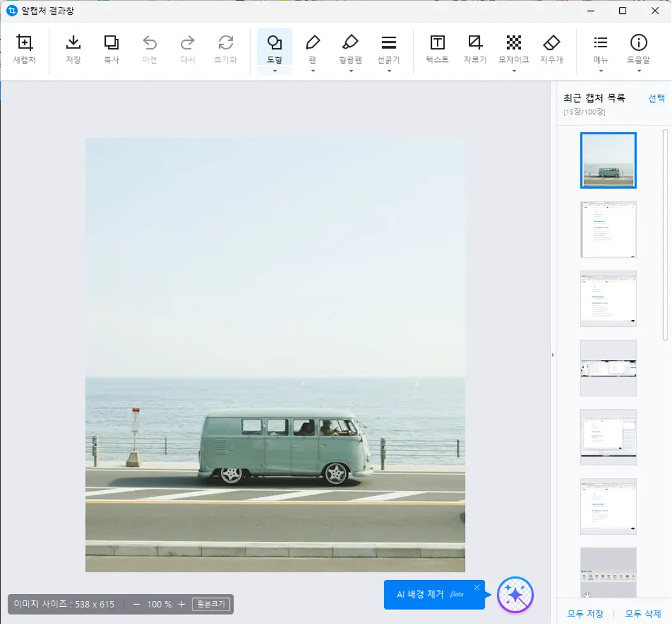
Task: Collapse the recent captures side panel
Action: coord(553,354)
